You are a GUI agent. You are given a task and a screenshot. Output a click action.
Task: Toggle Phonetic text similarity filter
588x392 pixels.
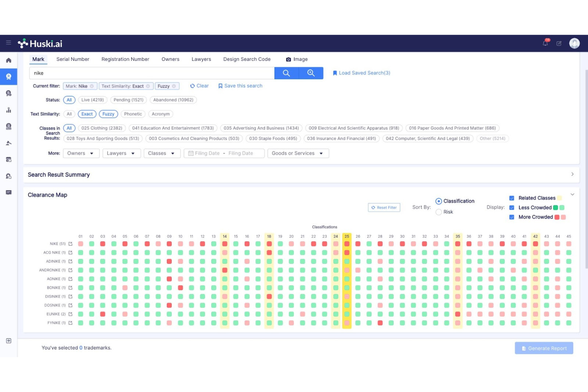[x=133, y=114]
